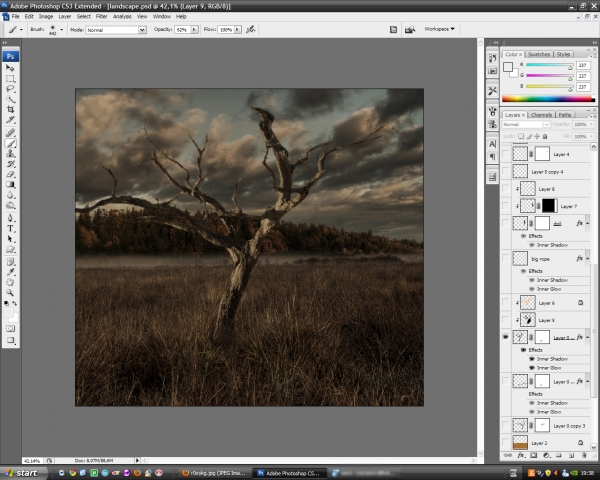This screenshot has height=480, width=600.
Task: Toggle lock transparent pixels
Action: pyautogui.click(x=521, y=136)
